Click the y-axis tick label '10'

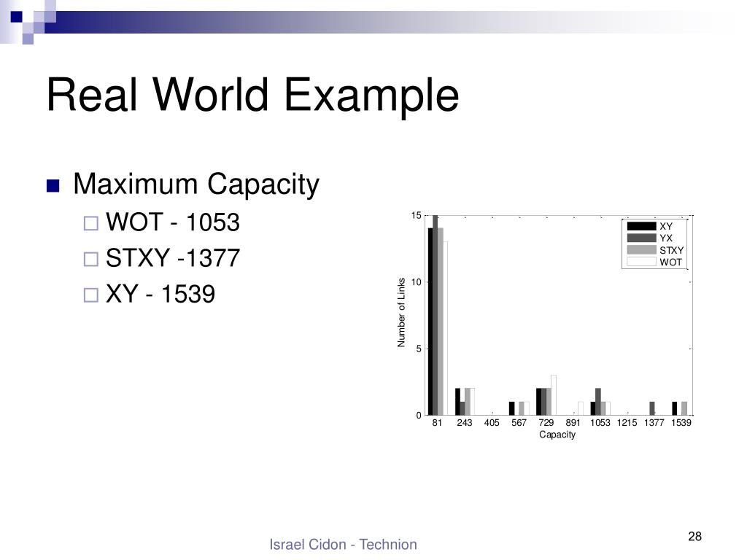tap(417, 282)
